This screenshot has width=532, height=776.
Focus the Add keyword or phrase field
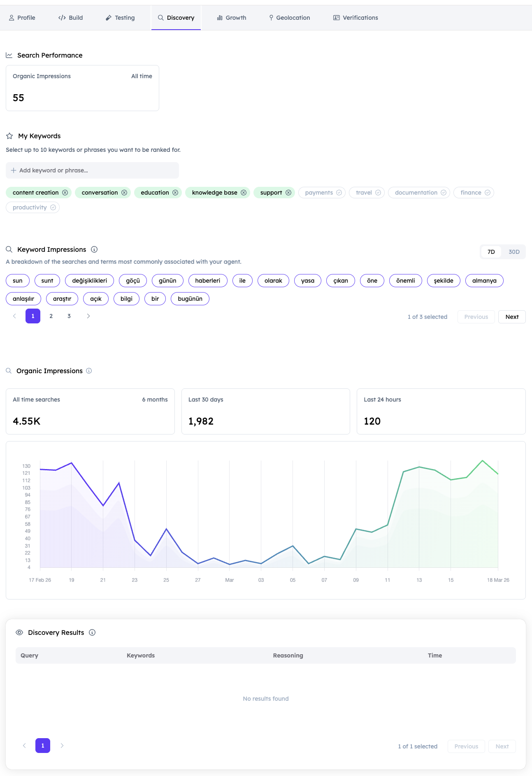[x=92, y=170]
